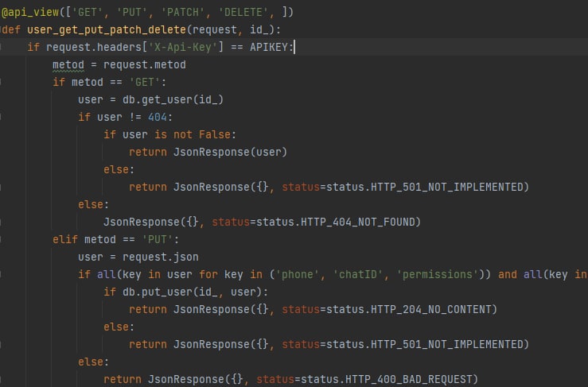The height and width of the screenshot is (387, 588).
Task: Click the 'DELETE' string in the decorator list
Action: pos(243,13)
